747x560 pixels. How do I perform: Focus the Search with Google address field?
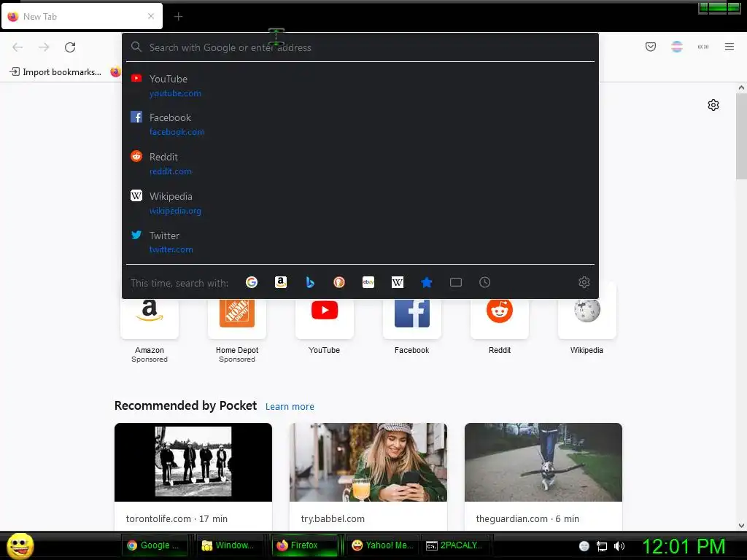click(x=360, y=47)
